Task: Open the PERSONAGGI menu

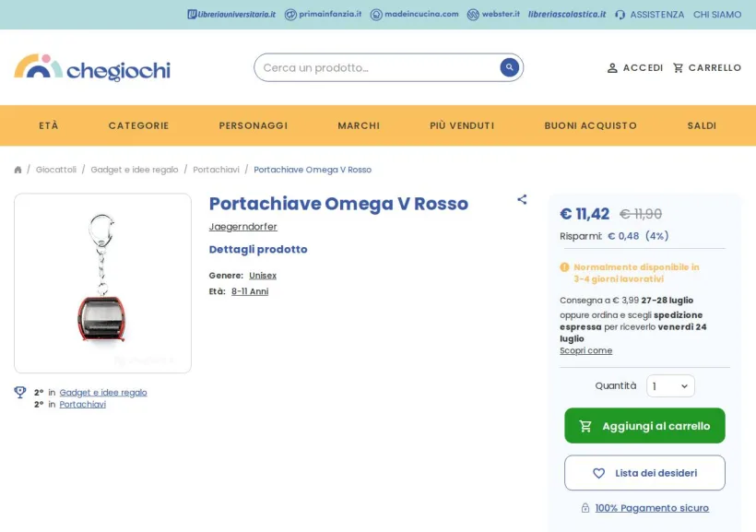Action: [254, 126]
